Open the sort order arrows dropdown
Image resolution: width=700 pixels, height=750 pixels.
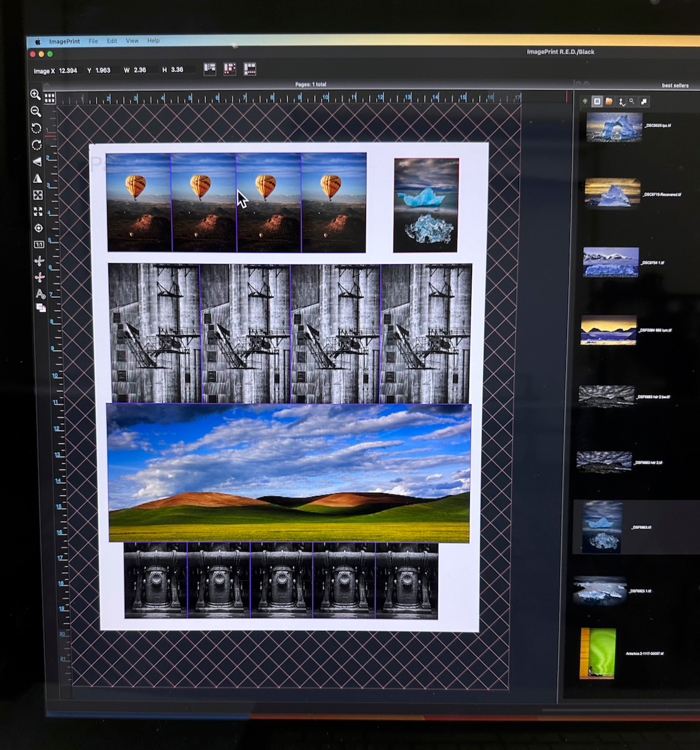[622, 102]
